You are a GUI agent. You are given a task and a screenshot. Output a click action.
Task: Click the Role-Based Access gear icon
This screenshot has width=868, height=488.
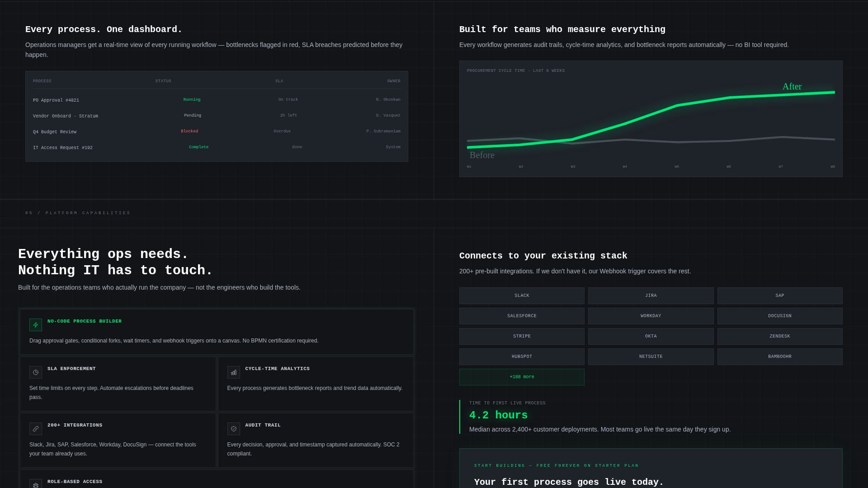click(x=35, y=485)
